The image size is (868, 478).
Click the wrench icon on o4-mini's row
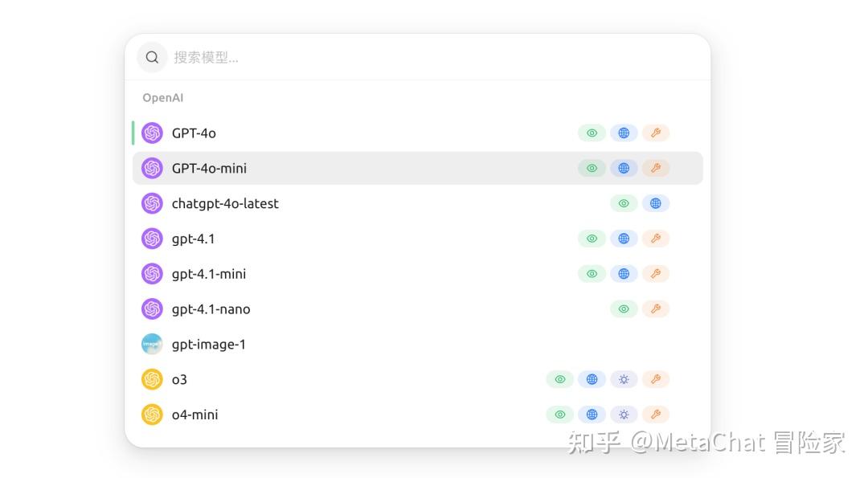tap(656, 414)
